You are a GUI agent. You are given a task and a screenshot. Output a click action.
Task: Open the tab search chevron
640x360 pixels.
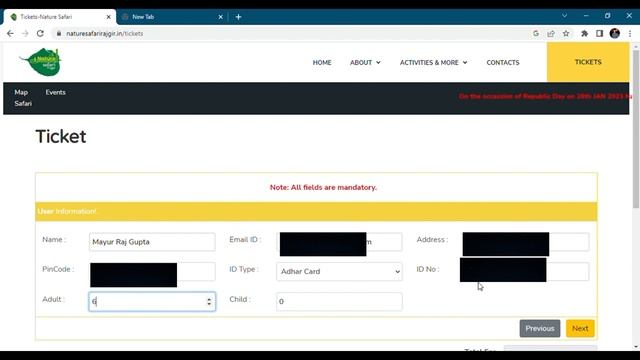pos(564,16)
